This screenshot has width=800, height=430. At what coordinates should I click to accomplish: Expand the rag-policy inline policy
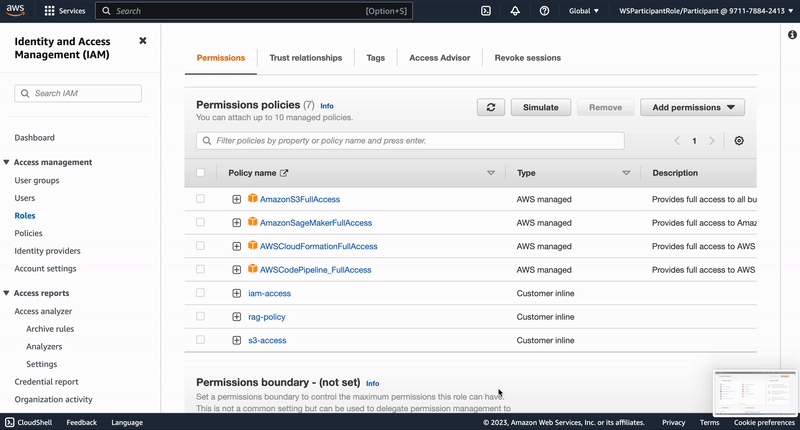tap(237, 317)
